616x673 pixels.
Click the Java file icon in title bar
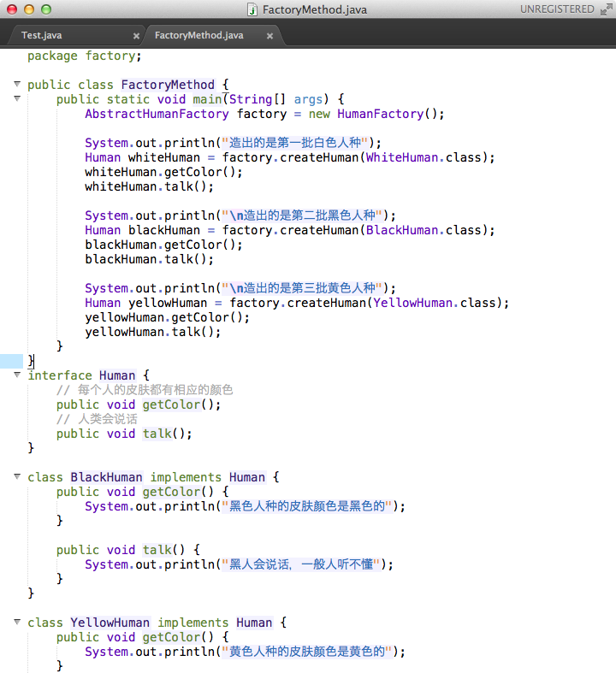point(252,9)
